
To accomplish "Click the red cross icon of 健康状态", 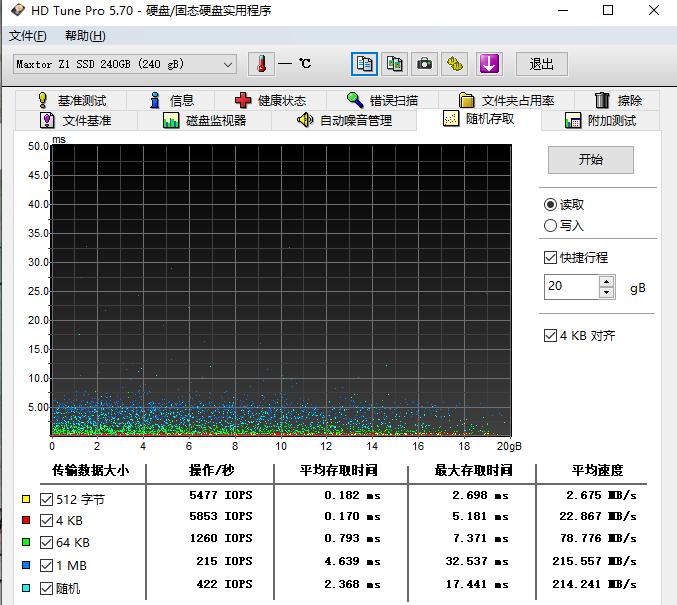I will (x=243, y=100).
